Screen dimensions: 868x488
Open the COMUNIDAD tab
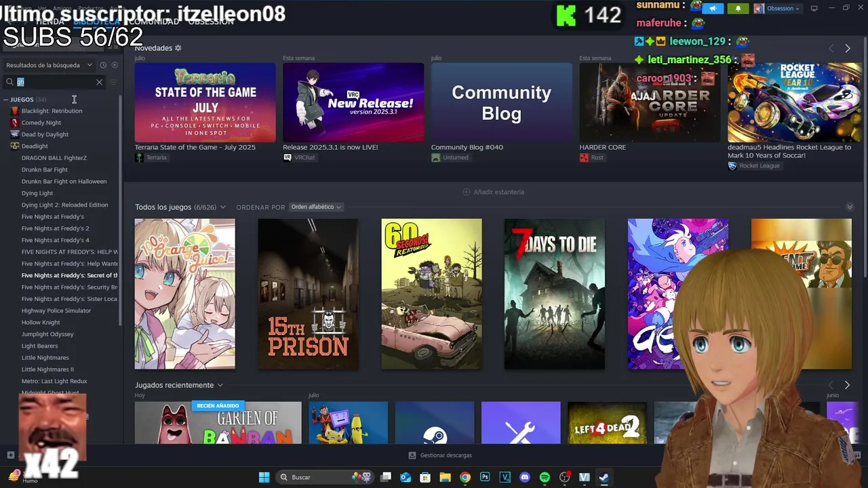point(154,22)
